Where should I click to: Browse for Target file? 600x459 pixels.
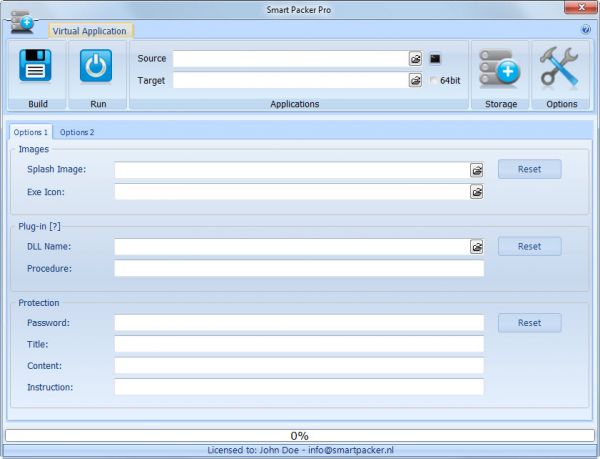(x=415, y=80)
